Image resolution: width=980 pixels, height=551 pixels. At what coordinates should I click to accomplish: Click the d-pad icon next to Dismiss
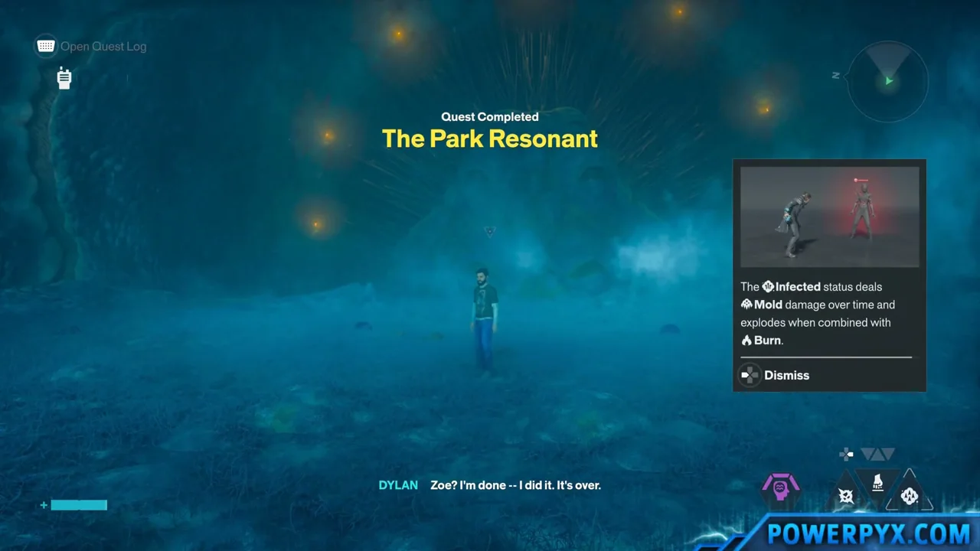click(750, 375)
